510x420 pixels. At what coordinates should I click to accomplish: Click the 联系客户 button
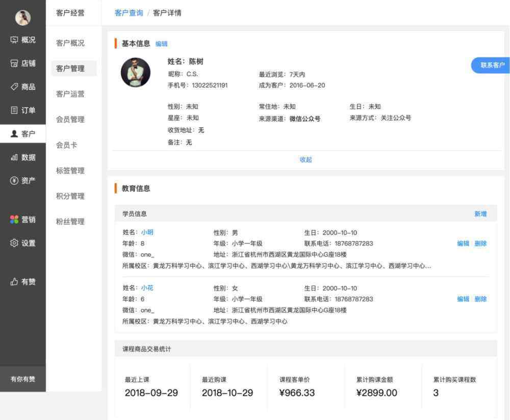[x=491, y=65]
